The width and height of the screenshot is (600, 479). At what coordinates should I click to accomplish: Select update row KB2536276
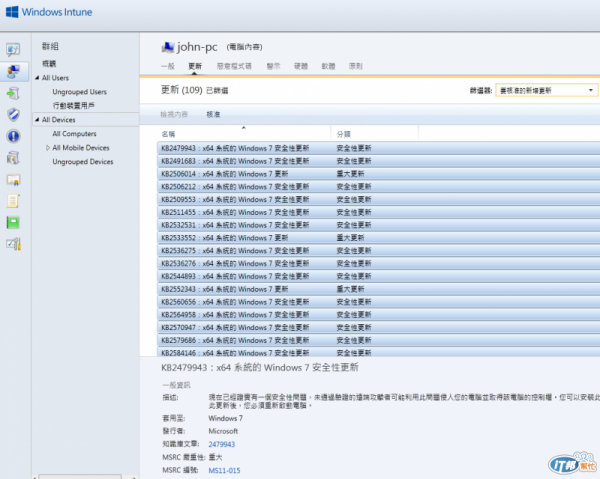pyautogui.click(x=378, y=263)
